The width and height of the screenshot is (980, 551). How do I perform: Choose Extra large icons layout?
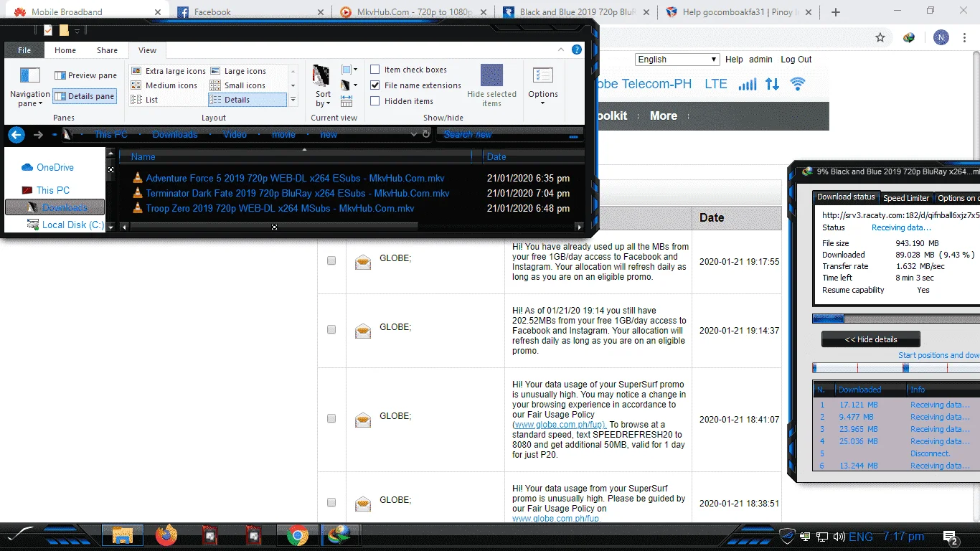pyautogui.click(x=169, y=71)
